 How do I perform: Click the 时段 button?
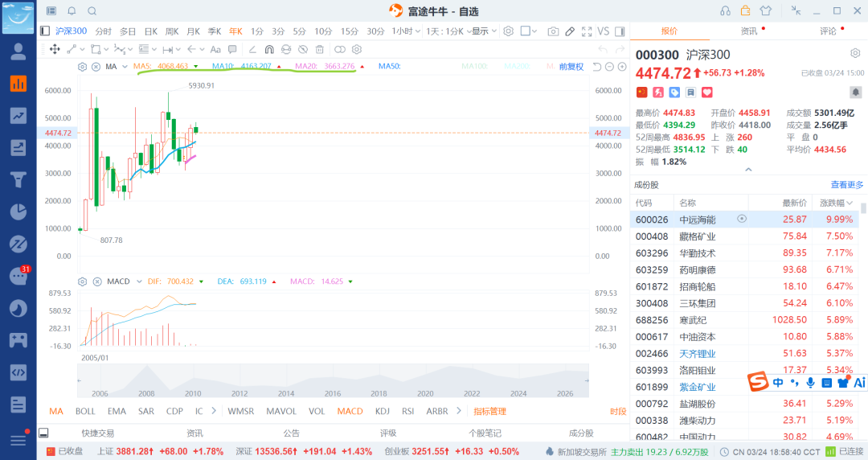(x=618, y=411)
